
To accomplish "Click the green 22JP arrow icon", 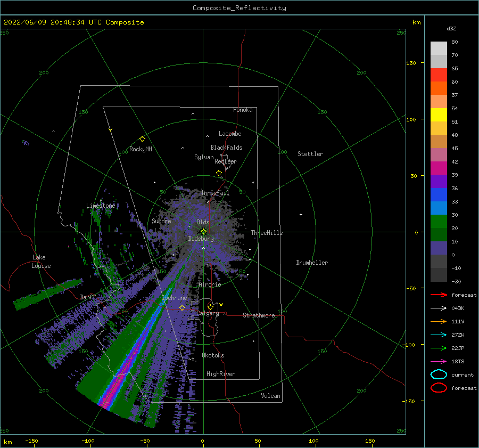I will 439,348.
